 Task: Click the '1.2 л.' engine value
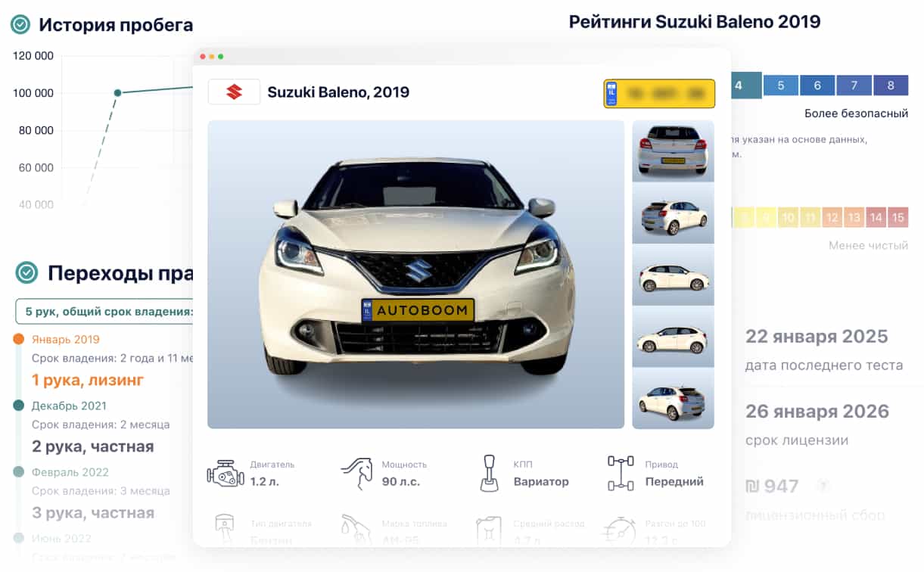[x=264, y=481]
